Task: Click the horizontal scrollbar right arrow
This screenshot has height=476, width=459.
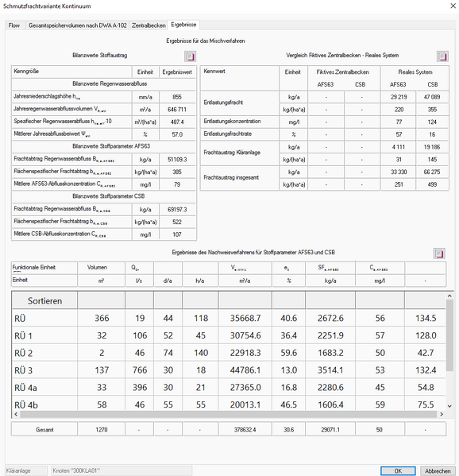Action: (x=442, y=414)
